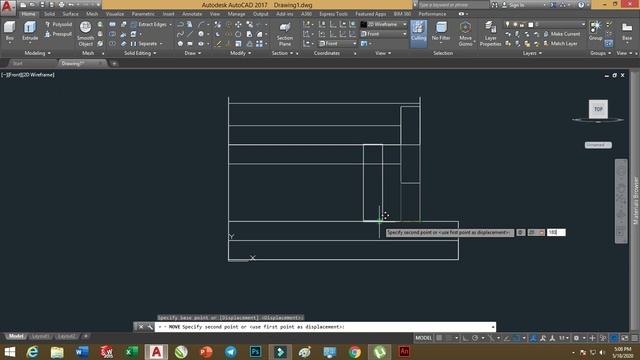Screen dimensions: 640x360
Task: Click the keyword search input field
Action: 453,5
